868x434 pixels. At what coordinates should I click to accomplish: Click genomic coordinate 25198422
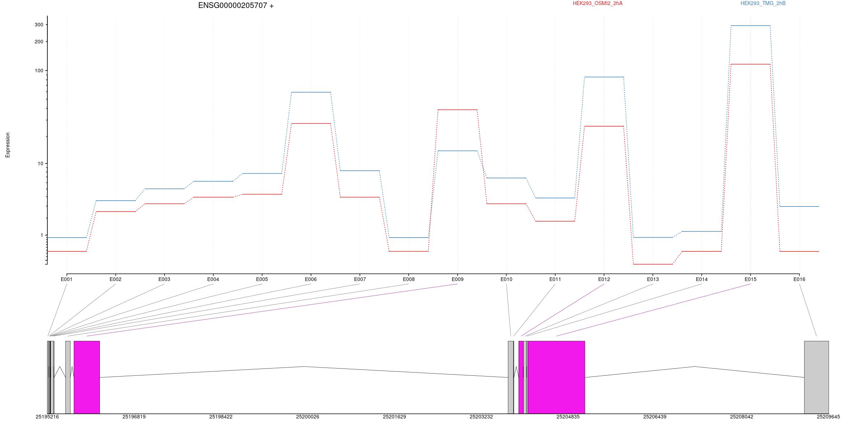[x=221, y=417]
